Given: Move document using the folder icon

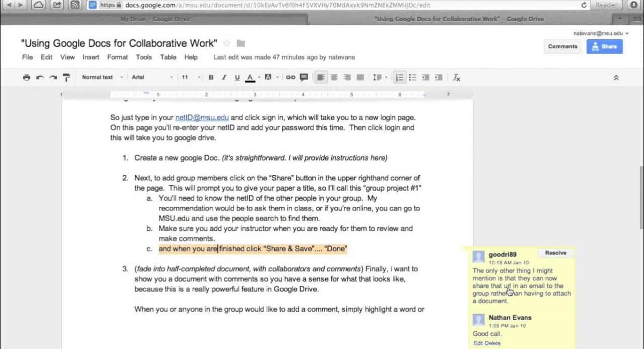Looking at the screenshot, I should pyautogui.click(x=241, y=43).
